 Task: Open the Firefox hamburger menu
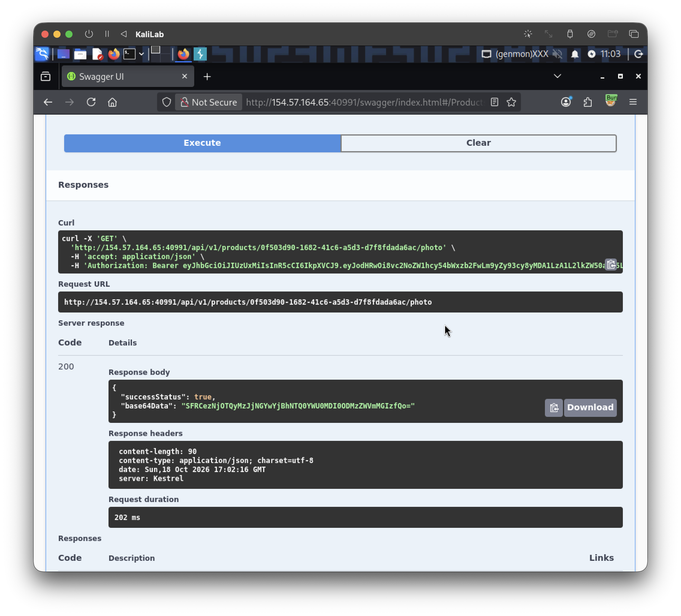633,102
